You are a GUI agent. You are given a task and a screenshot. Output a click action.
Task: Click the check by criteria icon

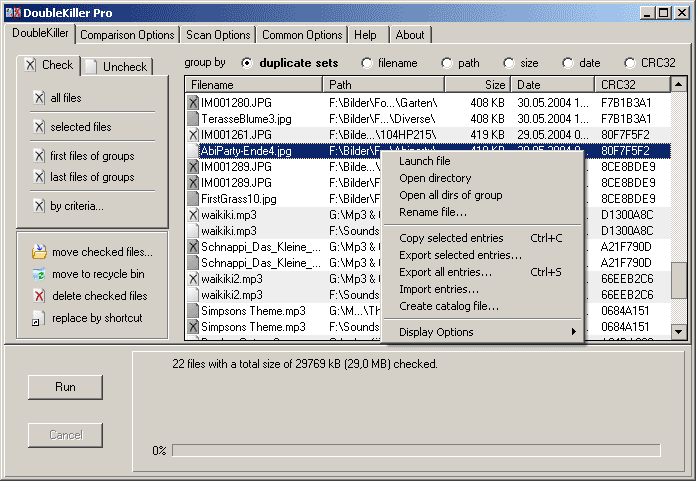39,206
